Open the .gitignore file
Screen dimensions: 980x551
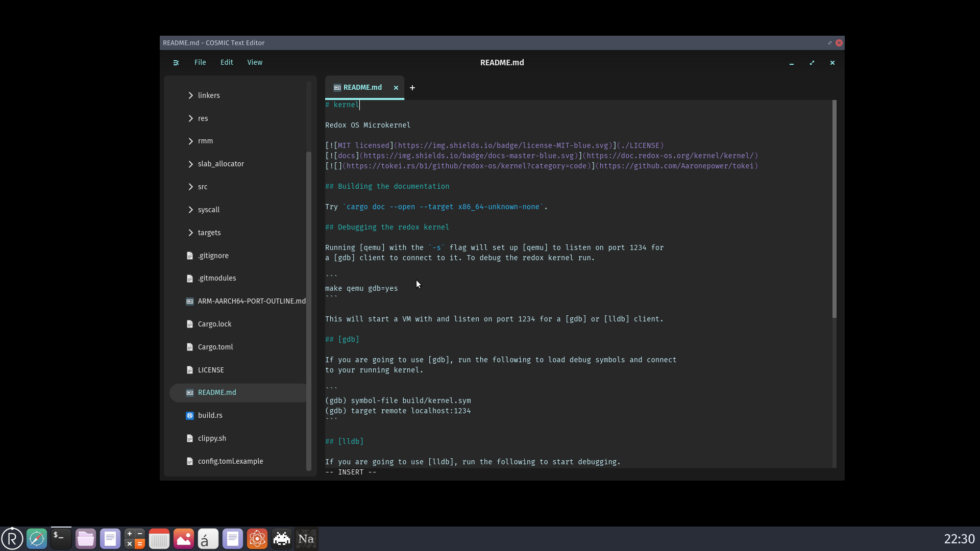click(213, 256)
